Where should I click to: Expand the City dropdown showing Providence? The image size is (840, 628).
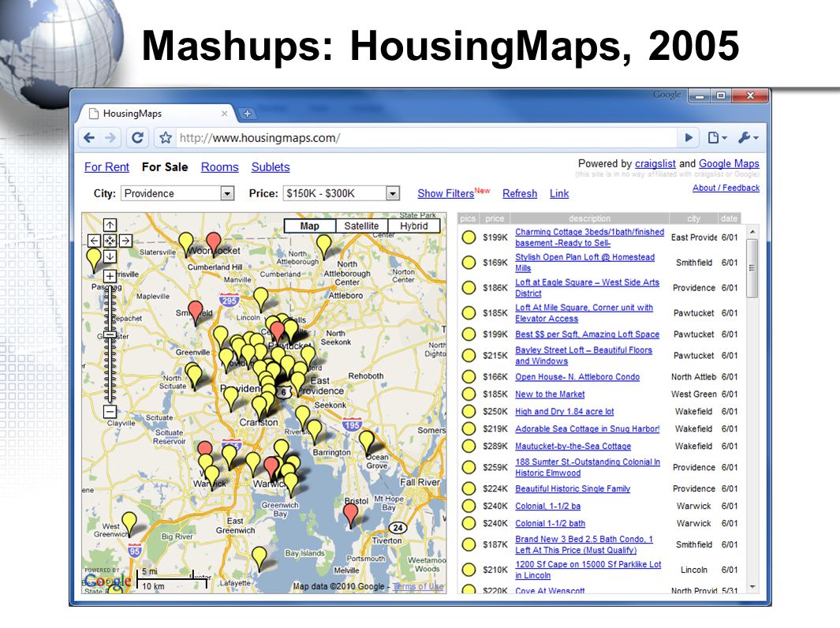coord(177,193)
